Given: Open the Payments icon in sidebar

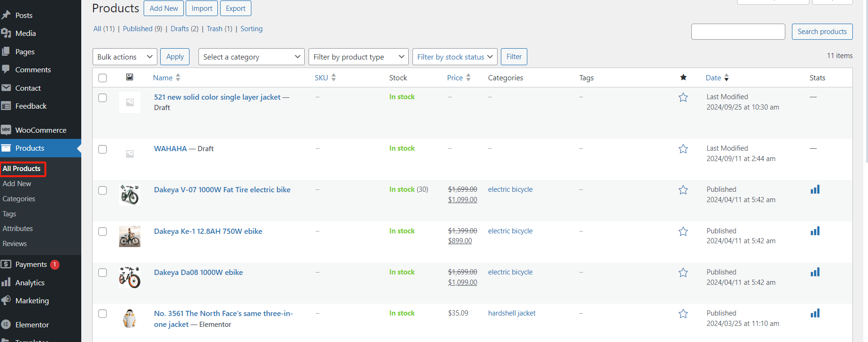Looking at the screenshot, I should (x=6, y=264).
